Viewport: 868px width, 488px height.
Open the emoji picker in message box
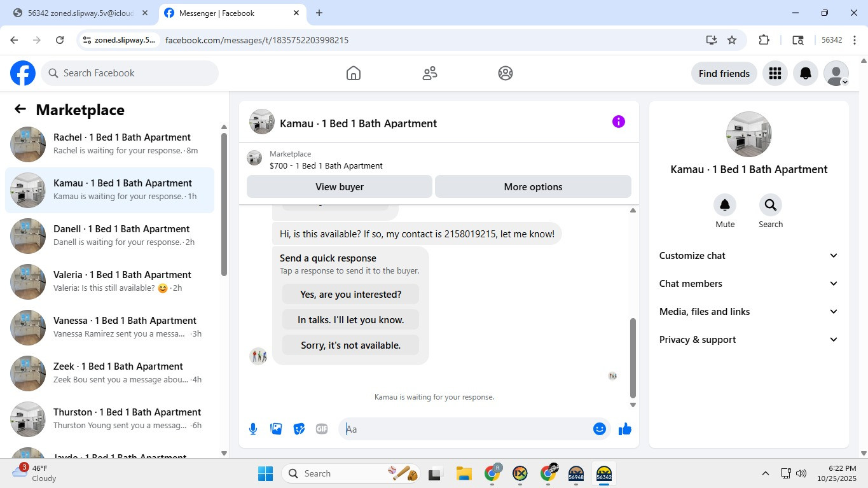pos(599,429)
